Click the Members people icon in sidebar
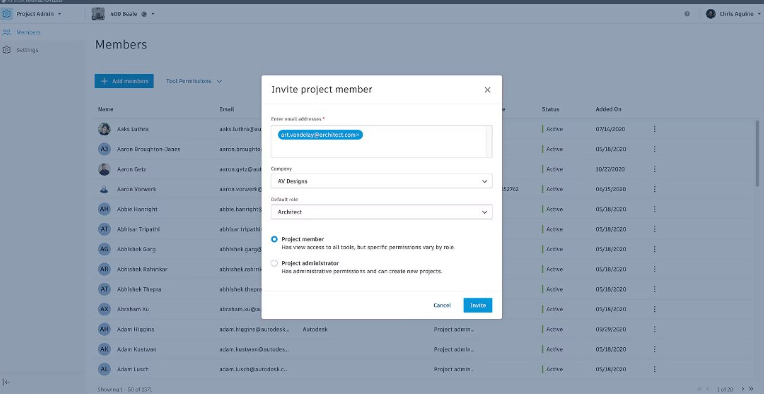 tap(7, 33)
